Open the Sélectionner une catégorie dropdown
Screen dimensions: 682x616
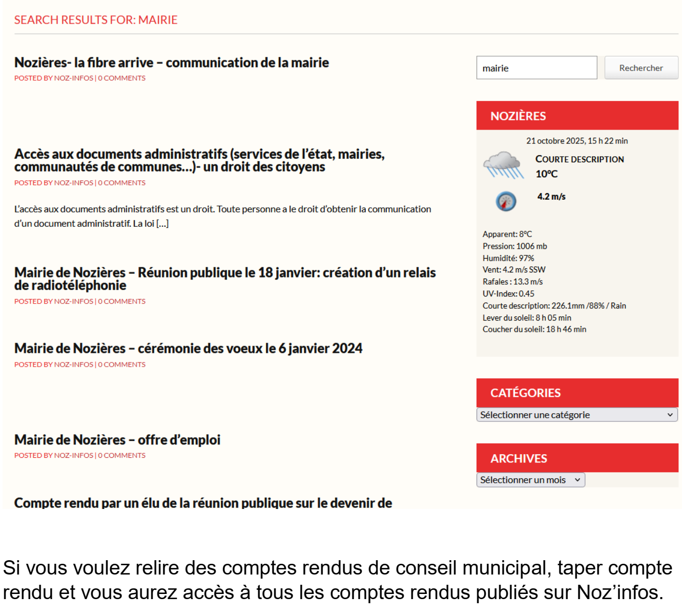point(576,415)
